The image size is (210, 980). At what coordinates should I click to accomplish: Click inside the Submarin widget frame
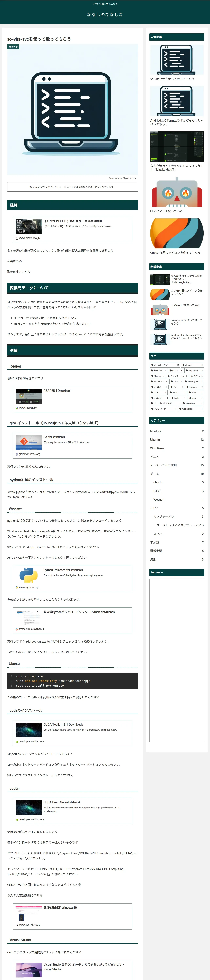[177, 660]
